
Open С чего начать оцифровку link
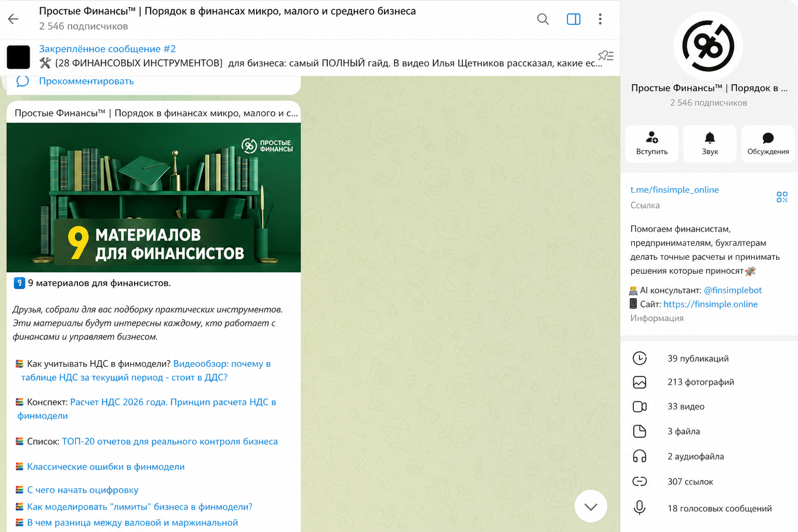click(x=83, y=490)
